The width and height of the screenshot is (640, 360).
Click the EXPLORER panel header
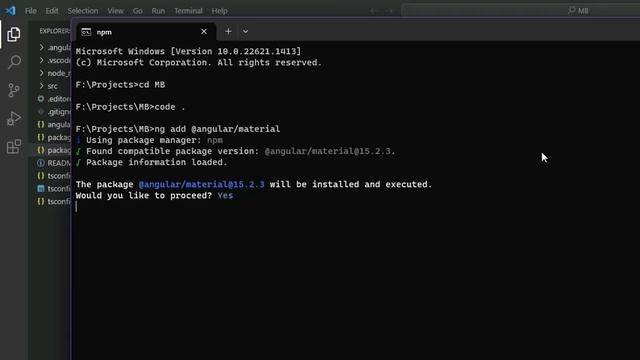(54, 31)
